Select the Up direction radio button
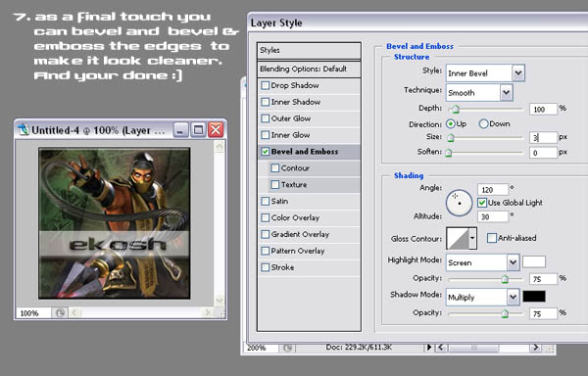 450,123
